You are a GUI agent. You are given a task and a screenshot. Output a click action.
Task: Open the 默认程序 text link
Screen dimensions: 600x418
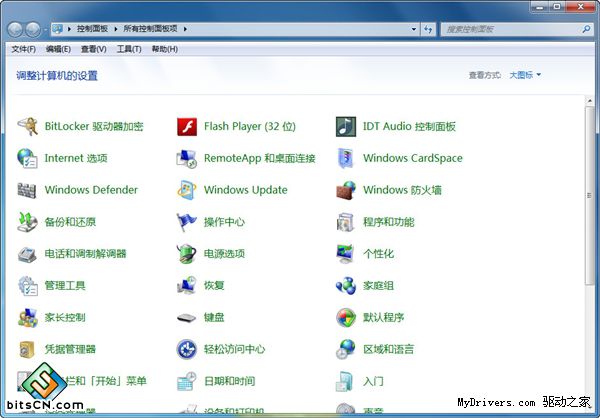tap(384, 317)
